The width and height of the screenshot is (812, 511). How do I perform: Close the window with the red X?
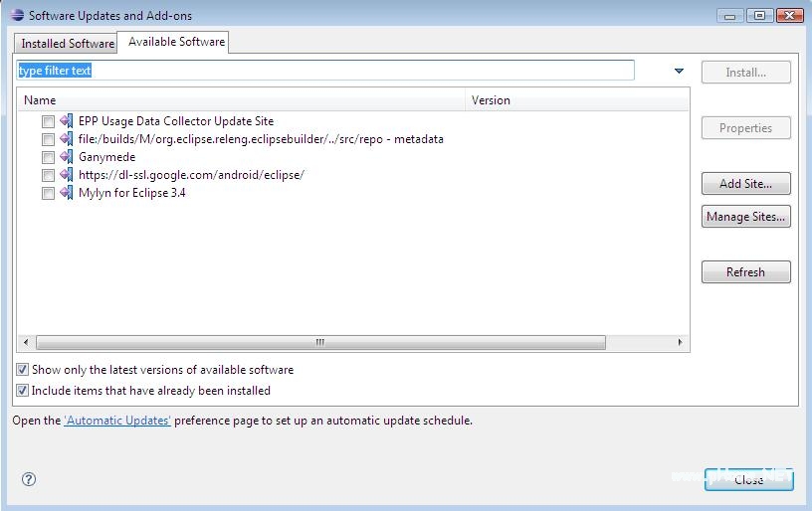coord(790,16)
